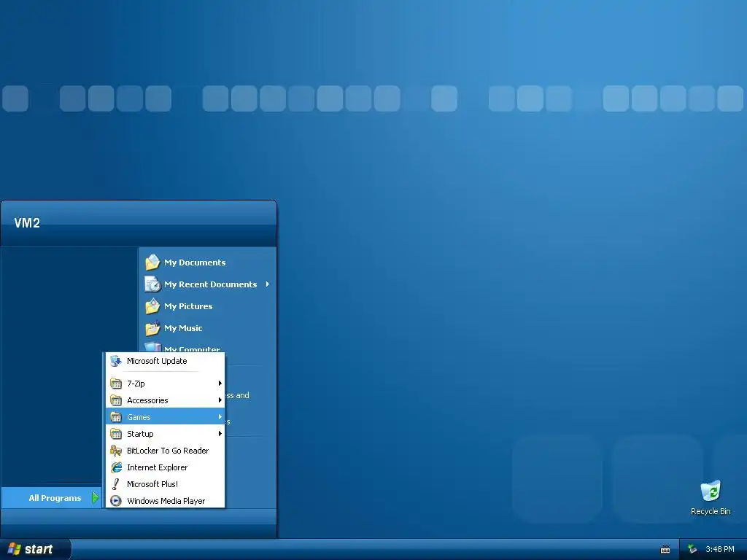The image size is (747, 560).
Task: Expand the Startup submenu arrow
Action: coord(220,434)
